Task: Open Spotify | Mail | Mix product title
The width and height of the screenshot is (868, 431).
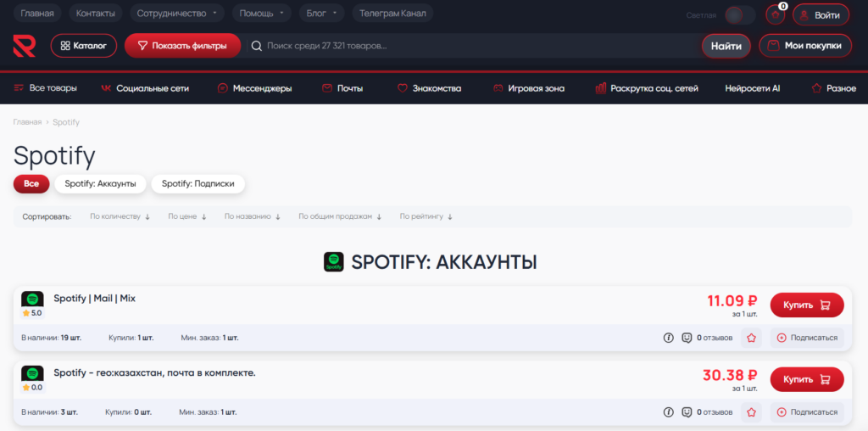Action: pyautogui.click(x=95, y=299)
